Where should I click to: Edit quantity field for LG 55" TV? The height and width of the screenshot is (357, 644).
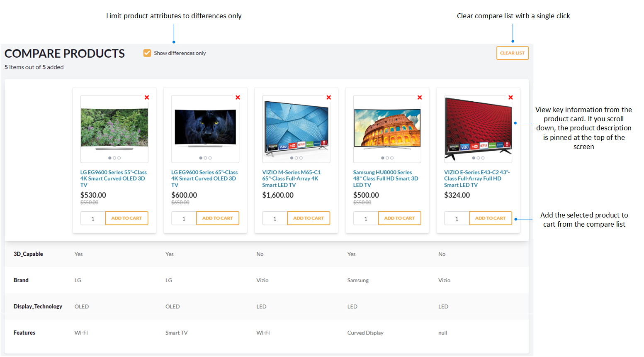(x=93, y=218)
